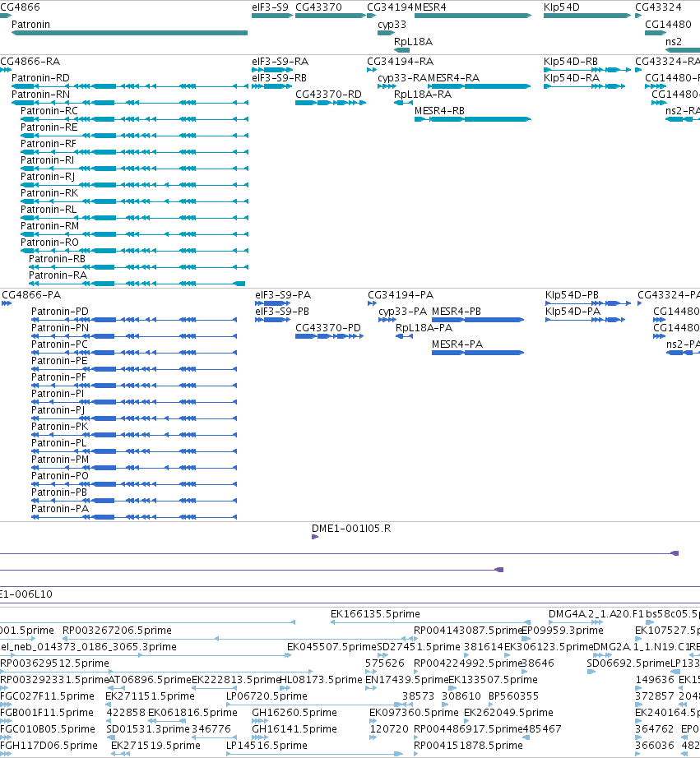Click the eIF3-S9-PB protein label
This screenshot has width=700, height=758.
282,312
